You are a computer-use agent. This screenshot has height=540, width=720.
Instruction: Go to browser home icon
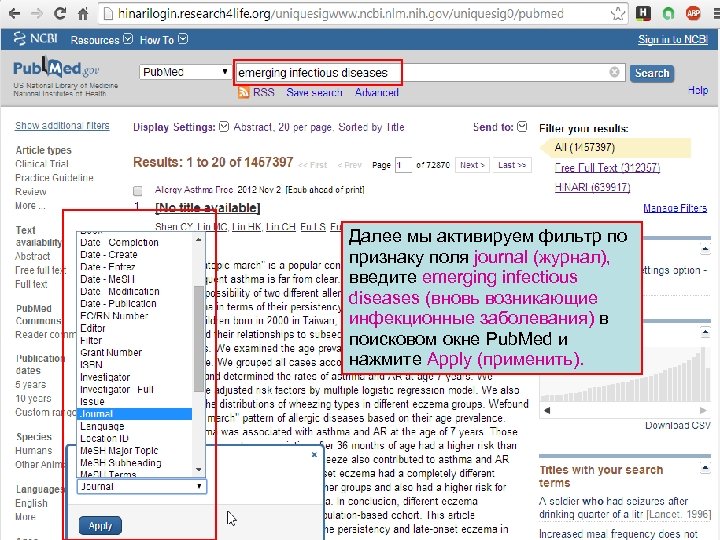tap(83, 14)
